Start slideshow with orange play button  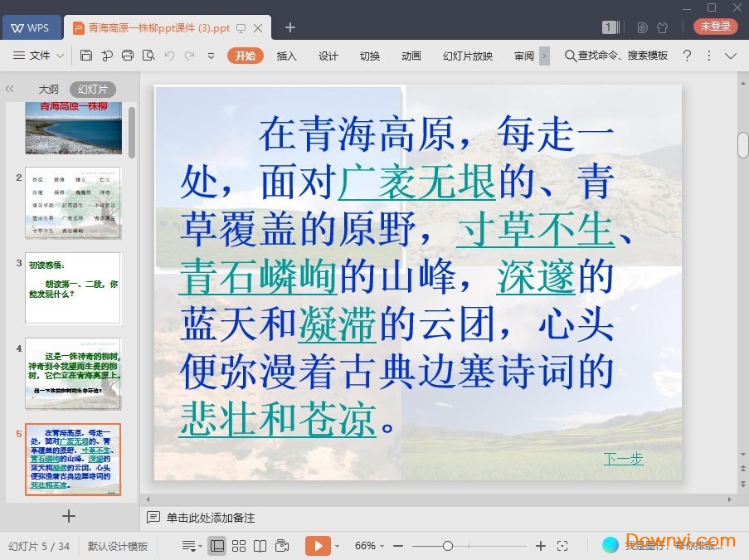coord(317,546)
